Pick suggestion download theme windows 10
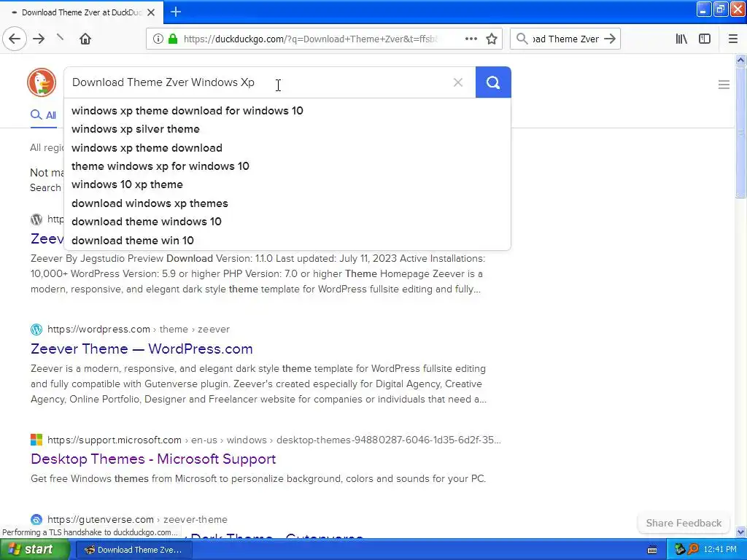The height and width of the screenshot is (560, 747). [x=146, y=222]
